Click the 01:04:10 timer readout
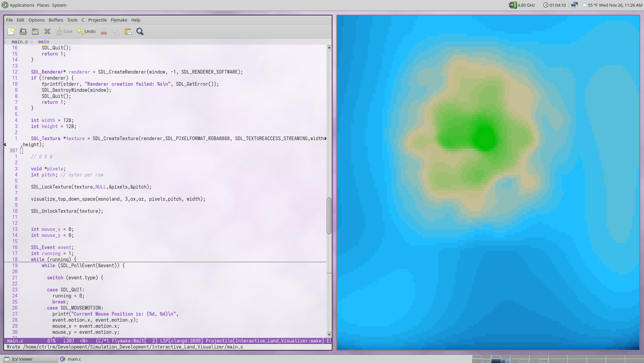Screen dimensions: 644x363 557,5
